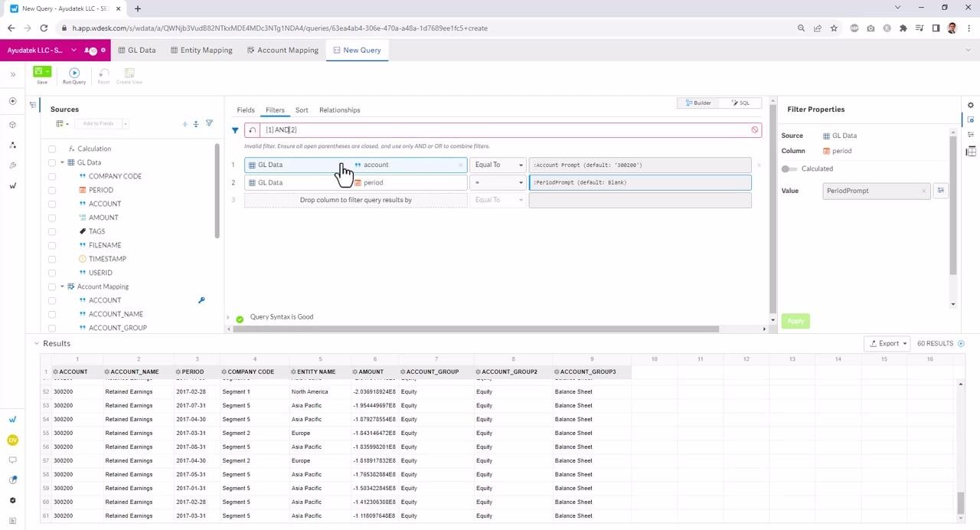Switch to SQL editor mode
The height and width of the screenshot is (530, 980).
[x=740, y=103]
